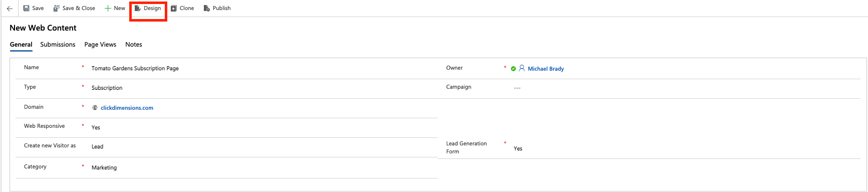
Task: Open the Submissions tab
Action: [58, 45]
